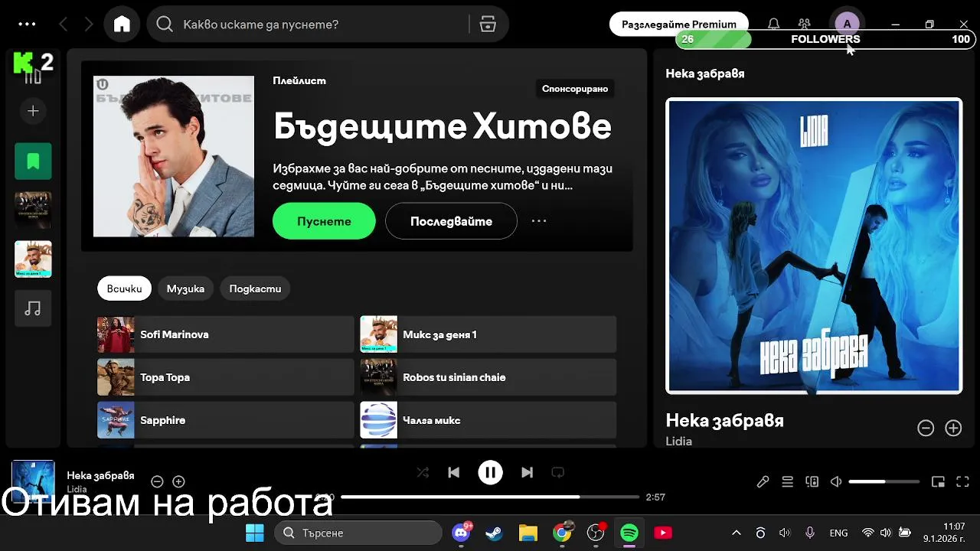Open Discord from the taskbar

pos(462,533)
